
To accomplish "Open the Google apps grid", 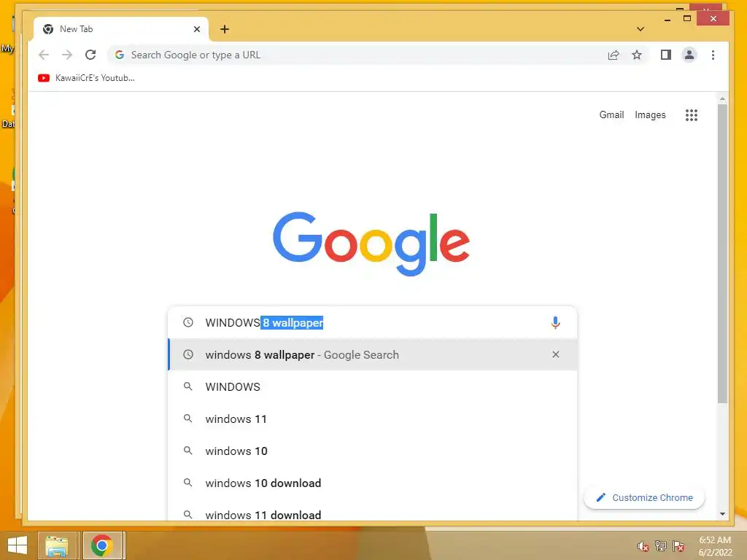I will pyautogui.click(x=692, y=114).
